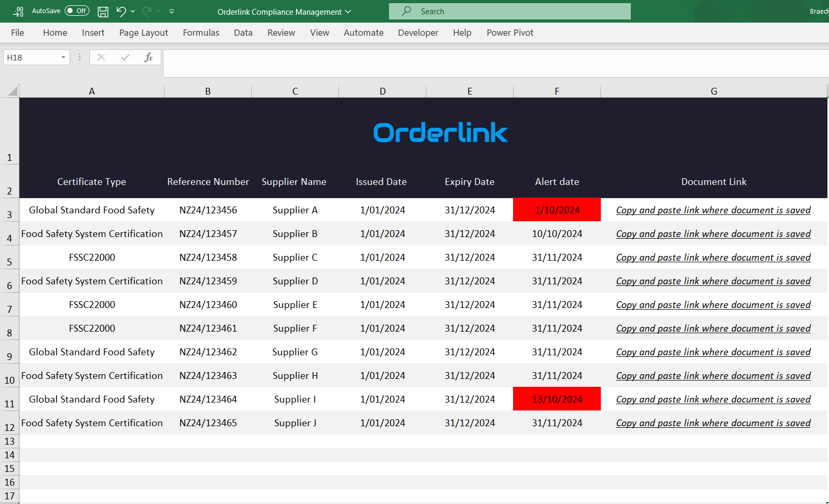Select row 11 header
The width and height of the screenshot is (829, 504).
pos(9,399)
